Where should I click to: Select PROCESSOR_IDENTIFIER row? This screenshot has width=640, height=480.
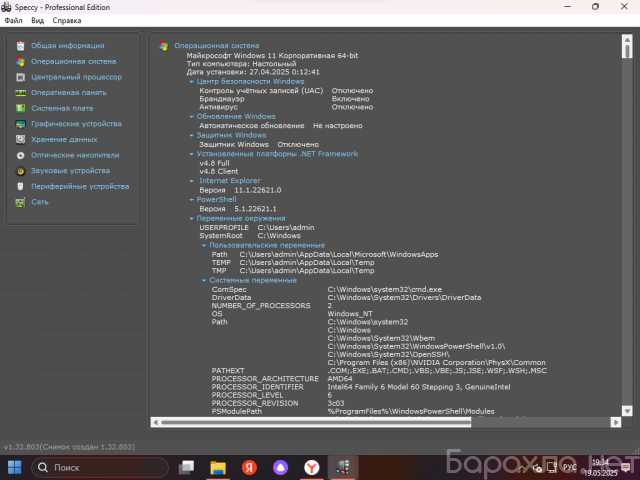coord(361,387)
